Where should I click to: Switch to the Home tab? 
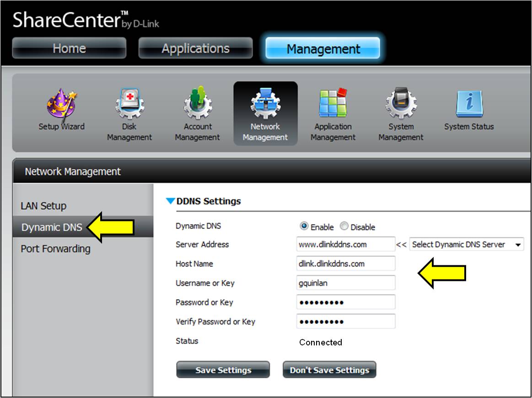(69, 48)
